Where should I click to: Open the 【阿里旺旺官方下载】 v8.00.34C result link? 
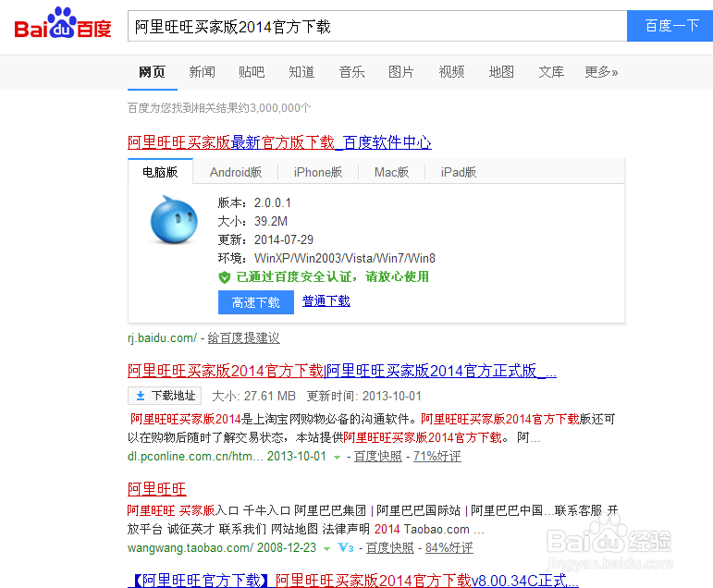pos(353,581)
